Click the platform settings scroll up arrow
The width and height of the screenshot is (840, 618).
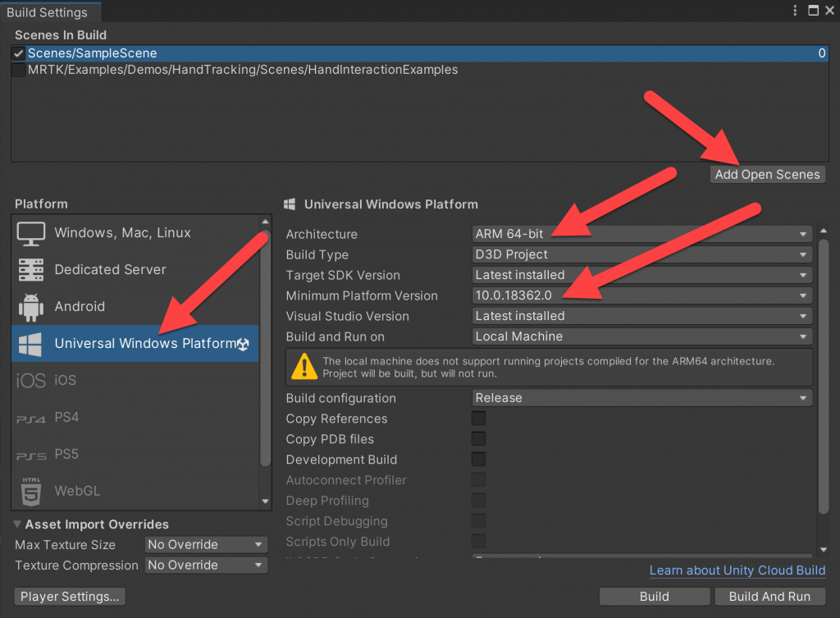tap(824, 231)
